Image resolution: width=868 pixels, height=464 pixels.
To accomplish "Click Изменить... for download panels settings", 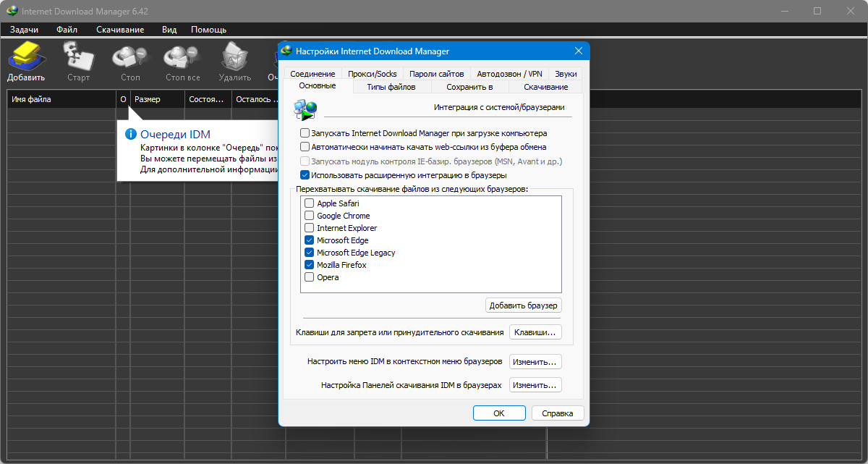I will coord(536,385).
